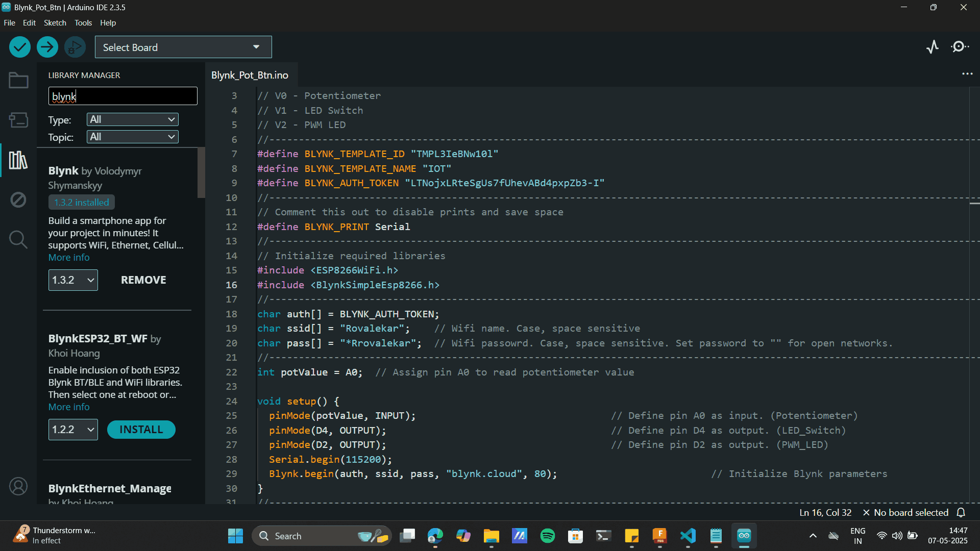Click the BLYNK_AUTH_TOKEN define line
980x551 pixels.
coord(431,183)
